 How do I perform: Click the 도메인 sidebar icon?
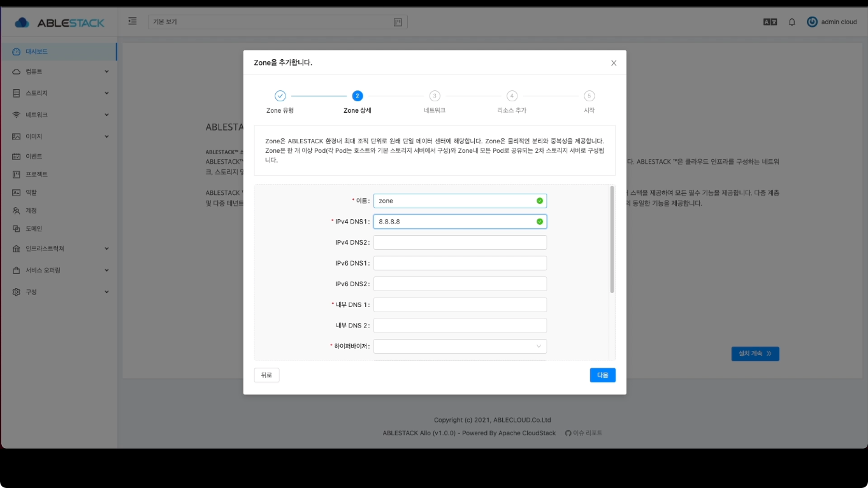click(17, 229)
